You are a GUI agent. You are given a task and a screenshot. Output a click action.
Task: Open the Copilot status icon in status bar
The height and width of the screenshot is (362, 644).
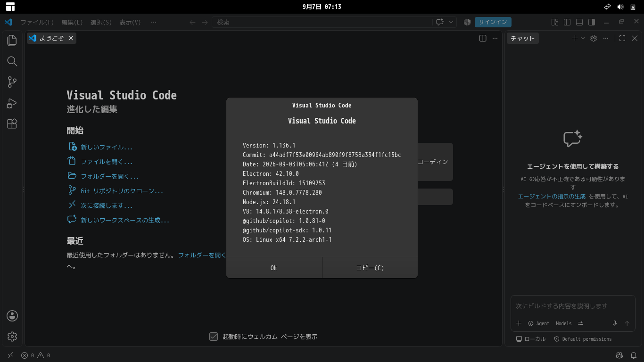point(619,355)
